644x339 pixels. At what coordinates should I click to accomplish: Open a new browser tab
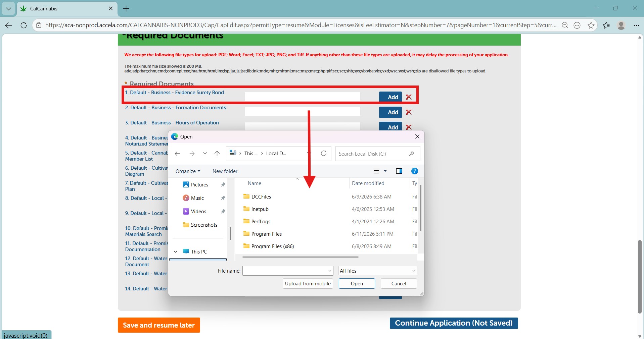(126, 9)
